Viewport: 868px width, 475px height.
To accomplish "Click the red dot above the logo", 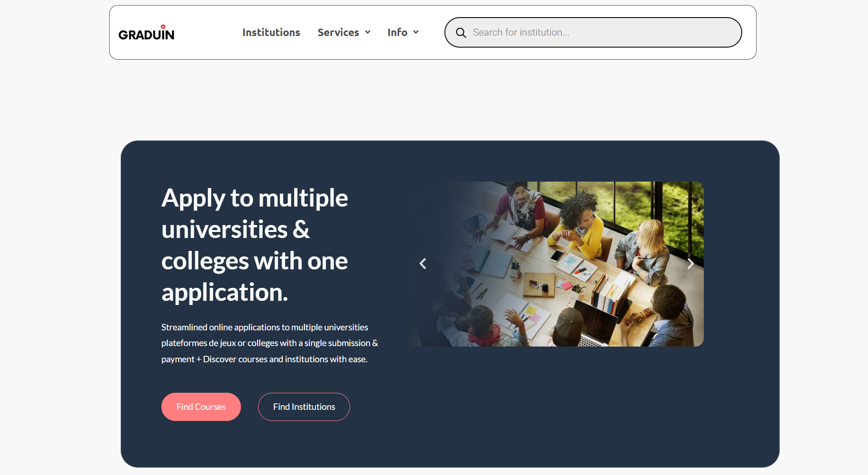I will click(163, 26).
